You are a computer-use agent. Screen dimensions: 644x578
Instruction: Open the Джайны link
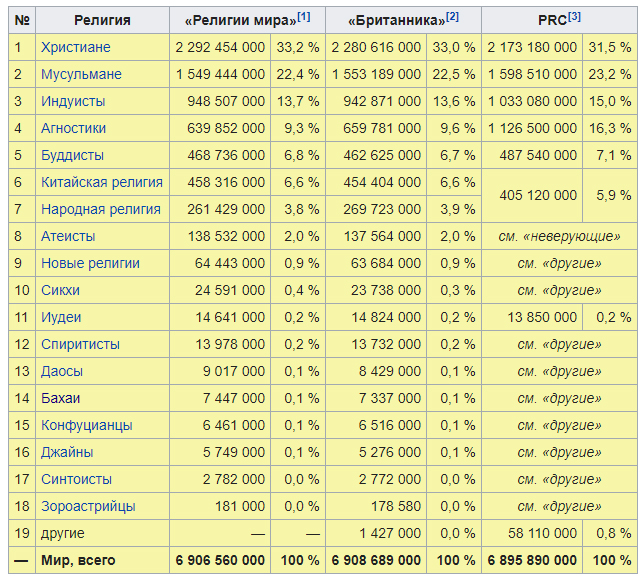(67, 452)
